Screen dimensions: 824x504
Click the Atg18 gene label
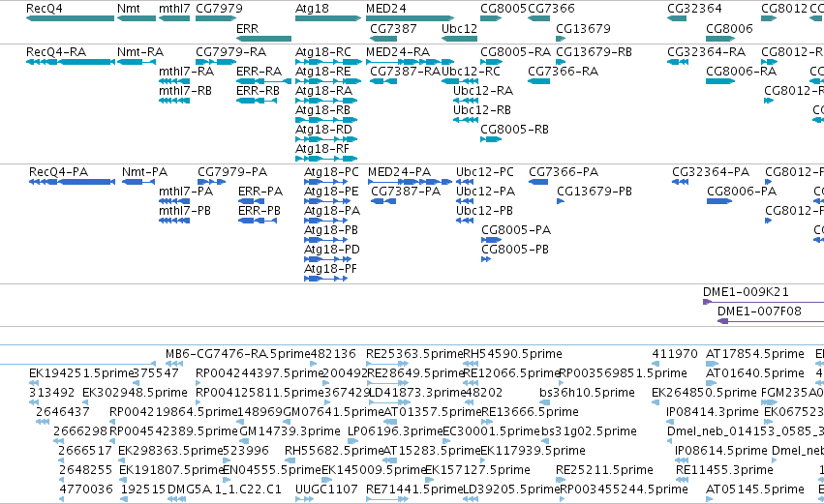[x=312, y=9]
